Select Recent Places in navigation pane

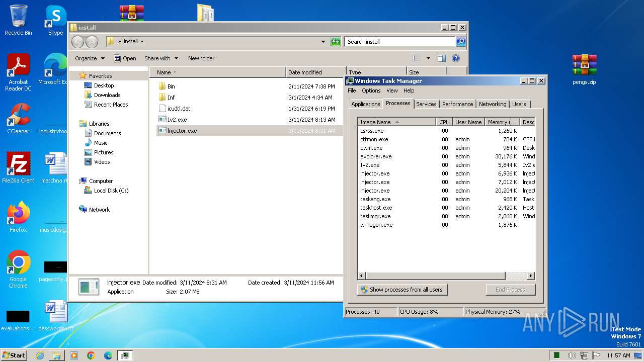(111, 105)
